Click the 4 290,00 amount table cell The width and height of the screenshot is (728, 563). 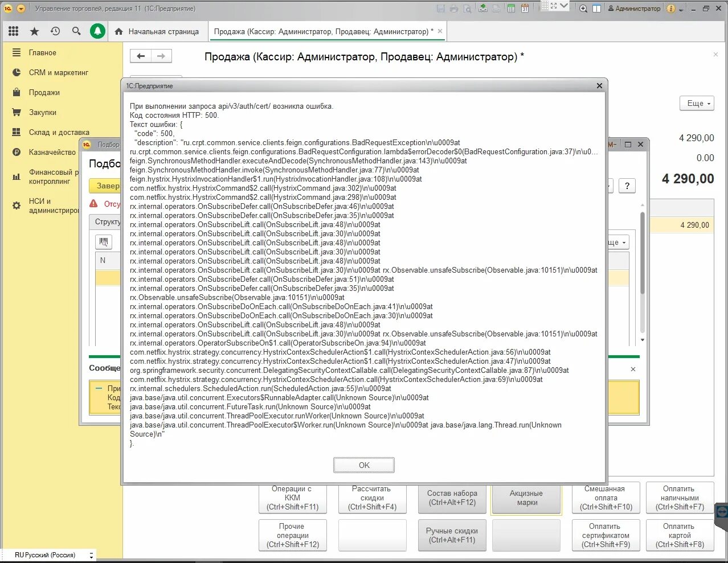click(681, 225)
